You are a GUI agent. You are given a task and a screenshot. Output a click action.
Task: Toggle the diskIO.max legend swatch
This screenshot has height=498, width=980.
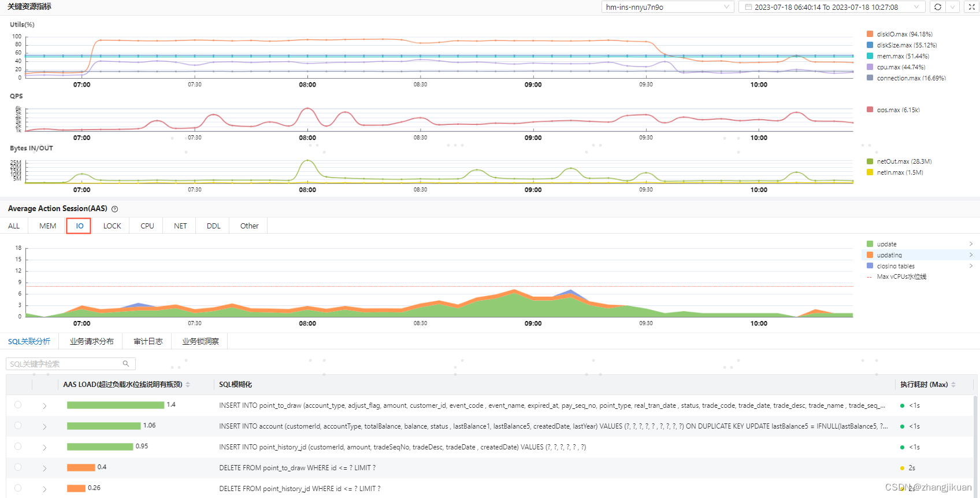[870, 34]
